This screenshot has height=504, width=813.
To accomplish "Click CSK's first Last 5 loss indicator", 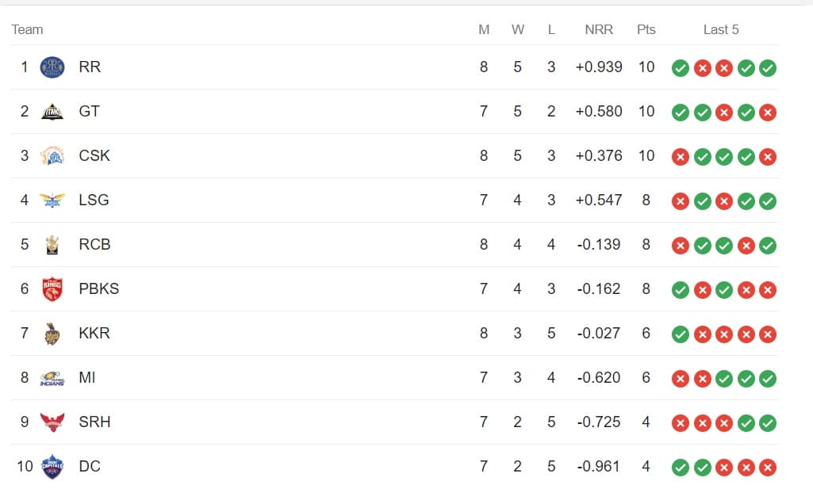I will 680,157.
